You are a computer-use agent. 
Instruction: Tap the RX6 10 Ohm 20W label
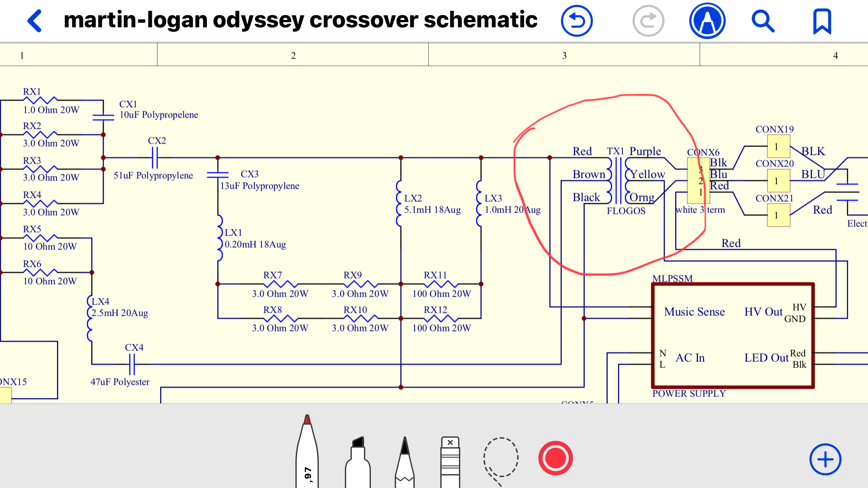click(x=50, y=272)
